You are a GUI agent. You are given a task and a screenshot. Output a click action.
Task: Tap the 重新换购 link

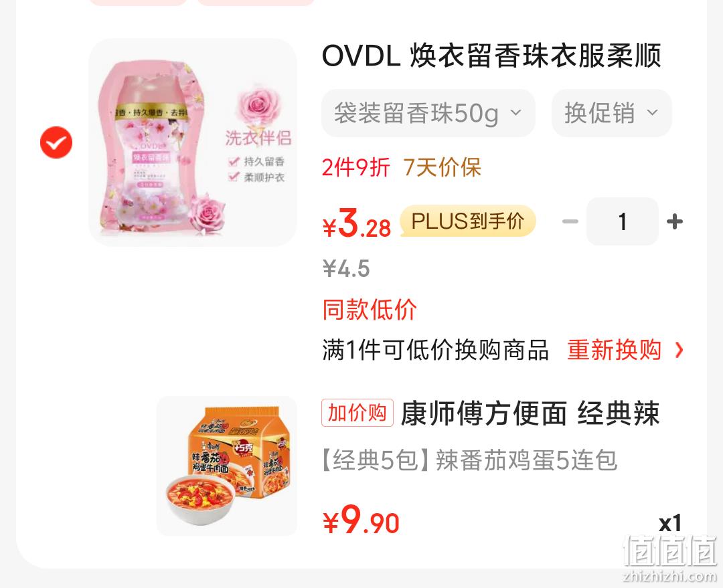point(614,350)
